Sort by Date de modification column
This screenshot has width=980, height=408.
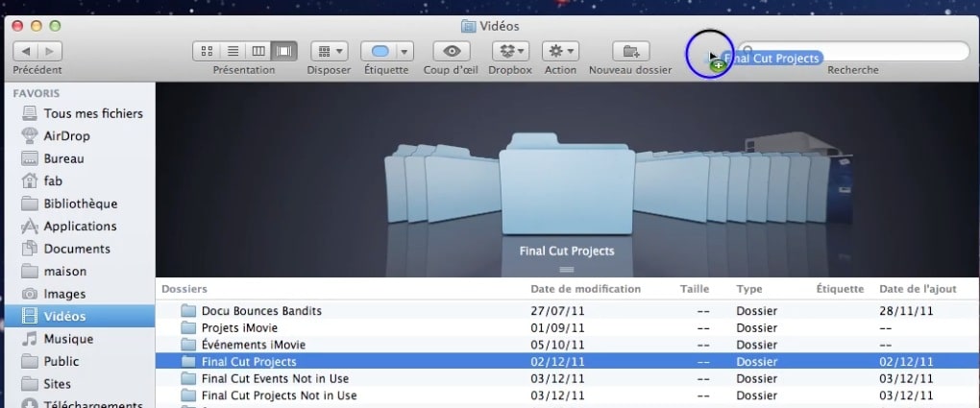pyautogui.click(x=586, y=289)
